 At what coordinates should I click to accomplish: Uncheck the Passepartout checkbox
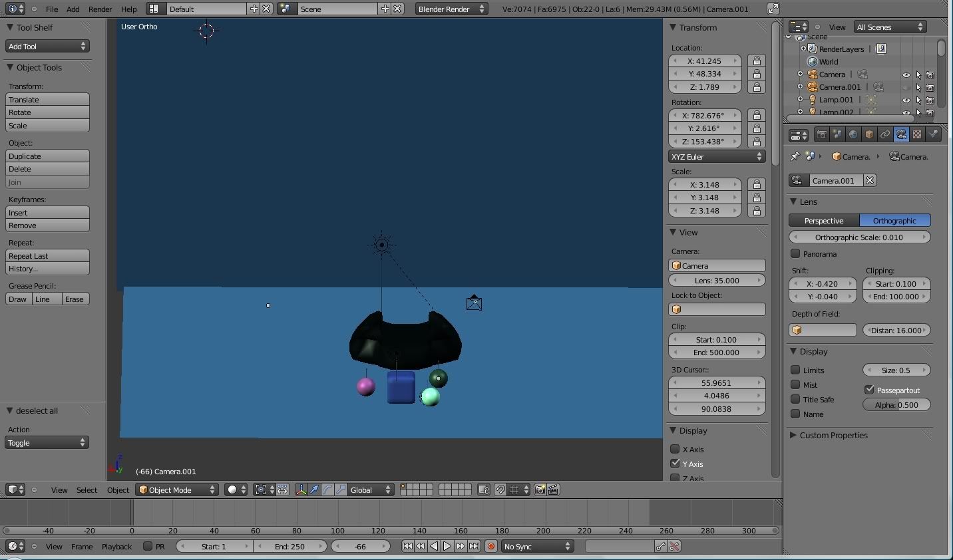point(869,390)
